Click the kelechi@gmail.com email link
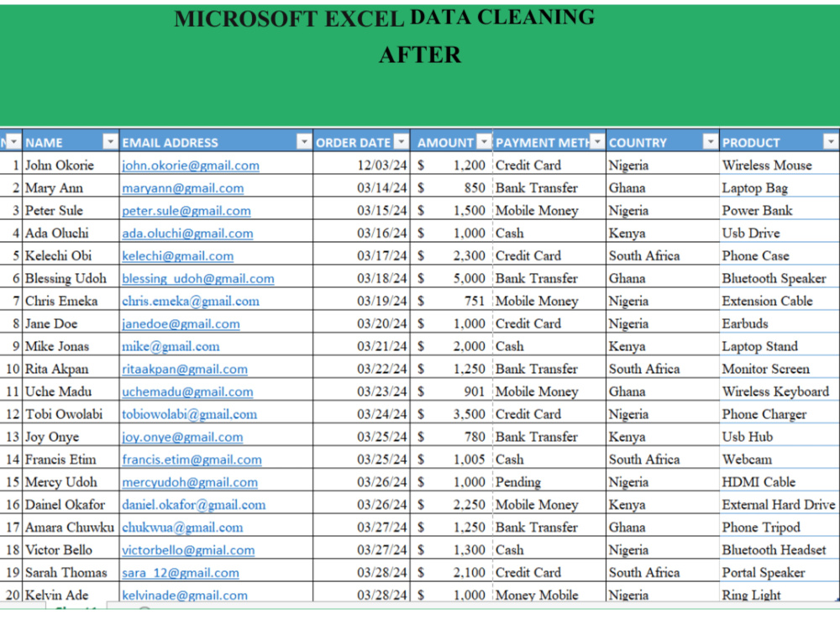The height and width of the screenshot is (630, 840). point(178,256)
